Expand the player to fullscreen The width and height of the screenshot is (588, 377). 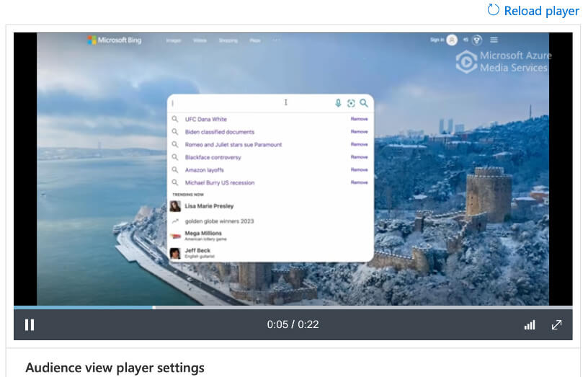[x=556, y=325]
